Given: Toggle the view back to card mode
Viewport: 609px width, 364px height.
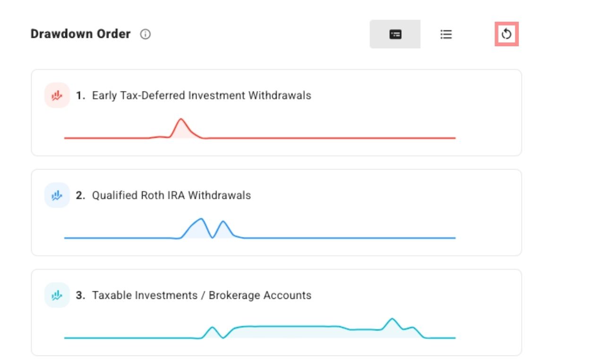Looking at the screenshot, I should point(395,34).
